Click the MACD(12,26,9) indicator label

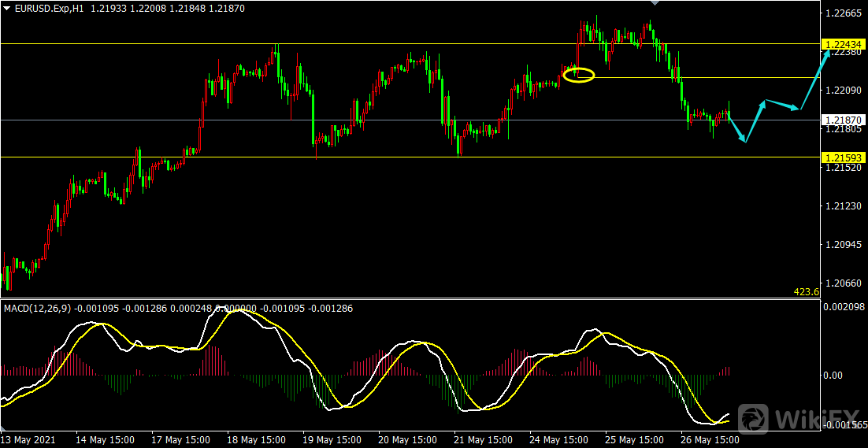[37, 309]
